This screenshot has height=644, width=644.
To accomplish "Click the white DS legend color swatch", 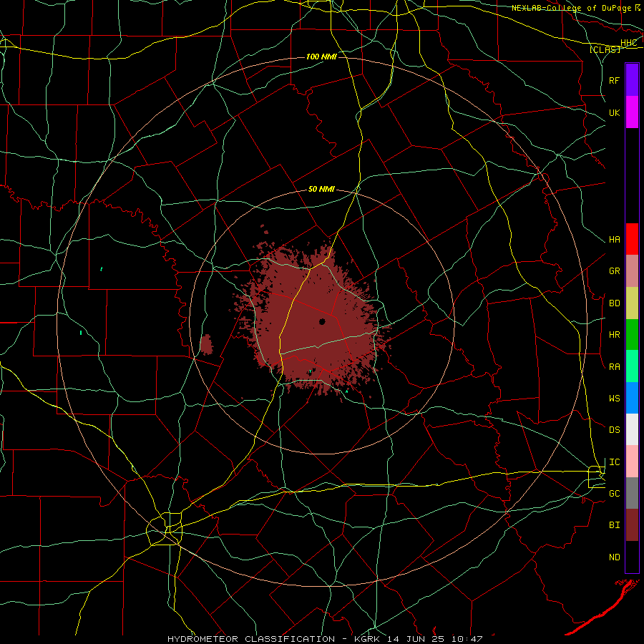I will click(x=632, y=429).
